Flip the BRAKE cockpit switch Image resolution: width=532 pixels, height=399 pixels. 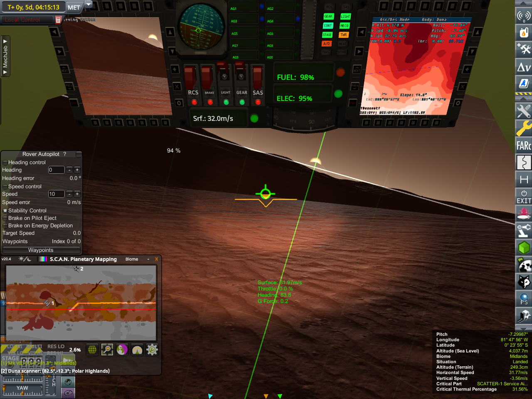coord(207,77)
